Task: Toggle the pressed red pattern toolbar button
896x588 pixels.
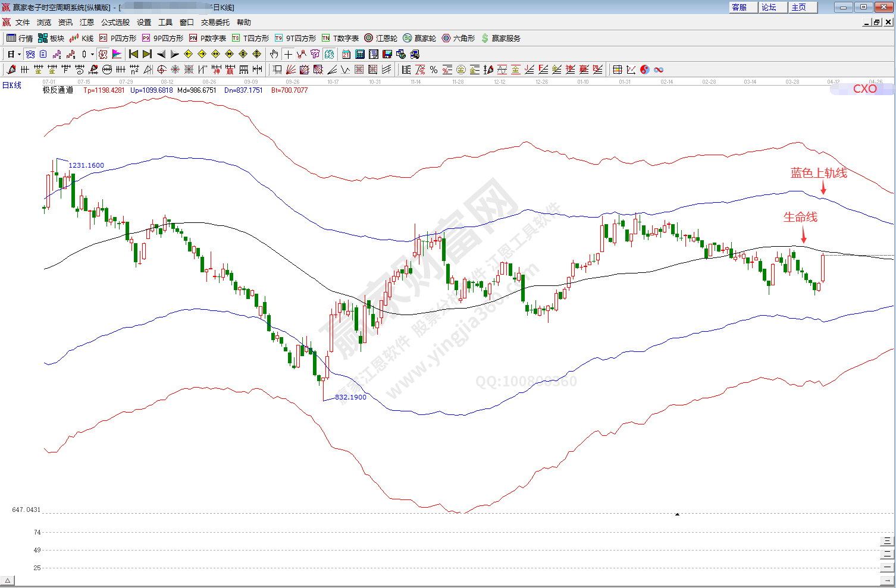Action: 103,54
